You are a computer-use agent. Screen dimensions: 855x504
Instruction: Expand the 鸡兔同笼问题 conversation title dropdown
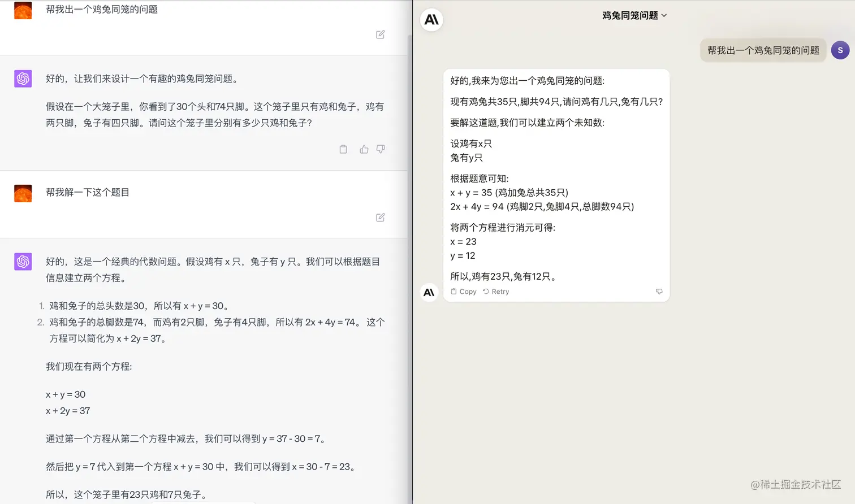tap(634, 15)
